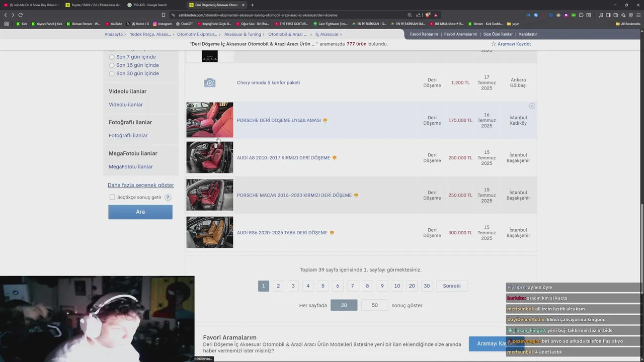Open the yayın bookmarks folder
This screenshot has width=644, height=362.
coord(513,24)
